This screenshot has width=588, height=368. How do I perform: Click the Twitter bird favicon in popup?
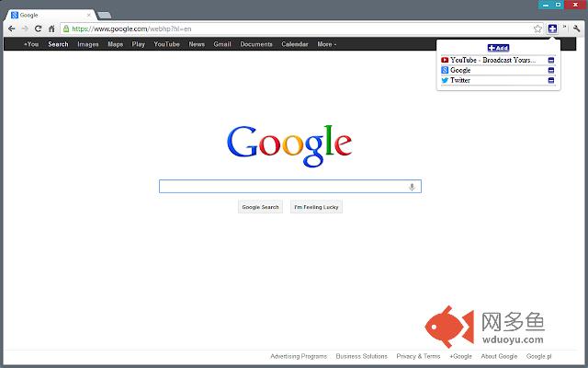445,80
